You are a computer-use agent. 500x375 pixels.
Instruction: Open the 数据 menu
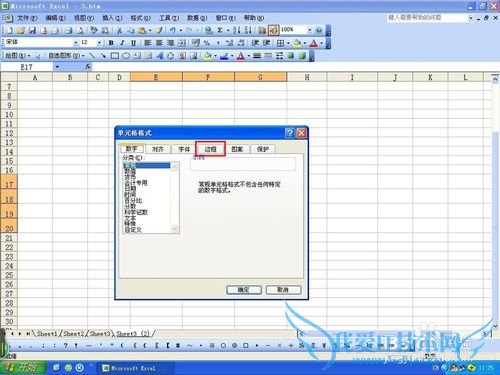tap(197, 18)
